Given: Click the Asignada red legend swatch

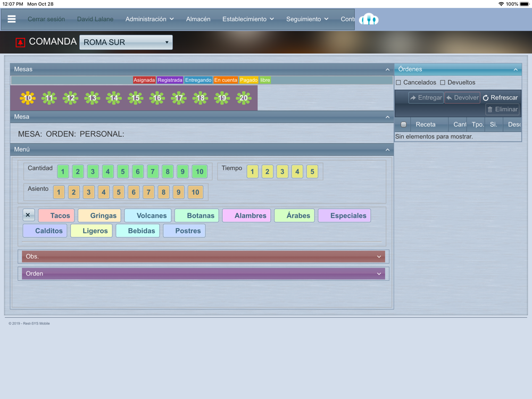Looking at the screenshot, I should 144,80.
